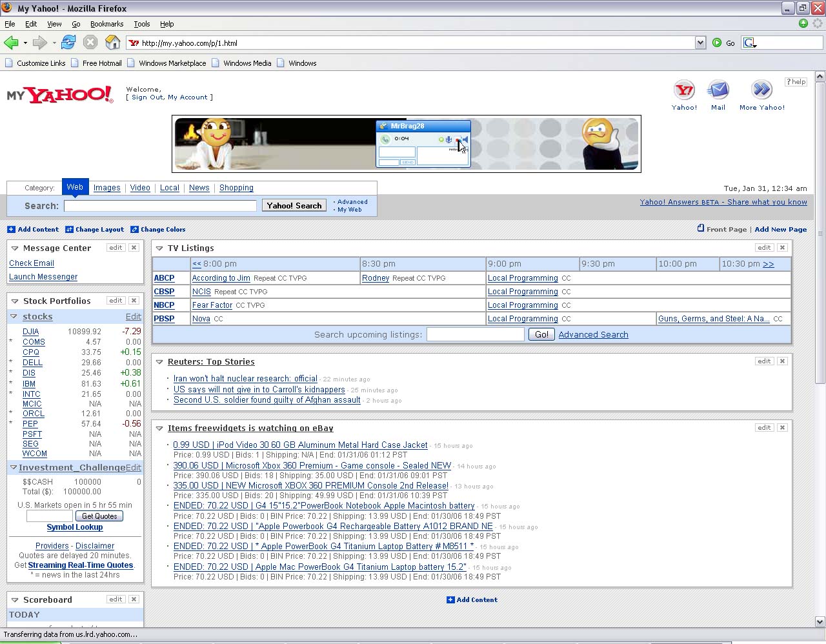Click the More Yahoo! arrows icon
Viewport: 826px width, 644px height.
coord(761,90)
